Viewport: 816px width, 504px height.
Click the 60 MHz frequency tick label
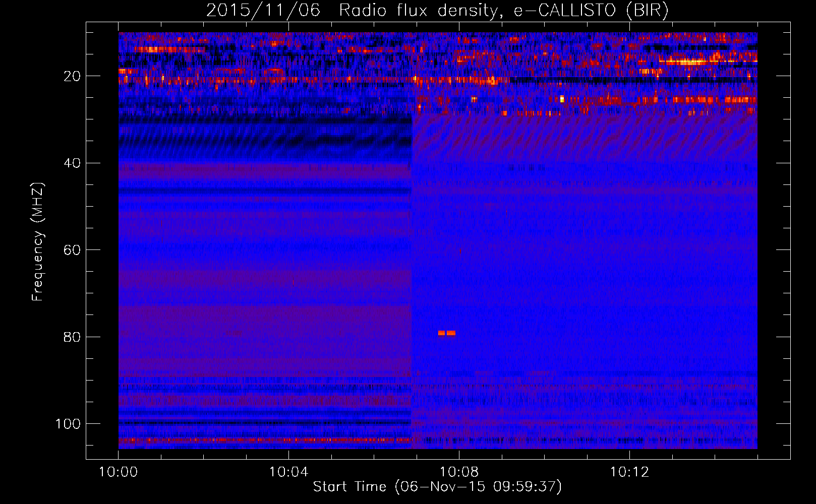coord(72,250)
